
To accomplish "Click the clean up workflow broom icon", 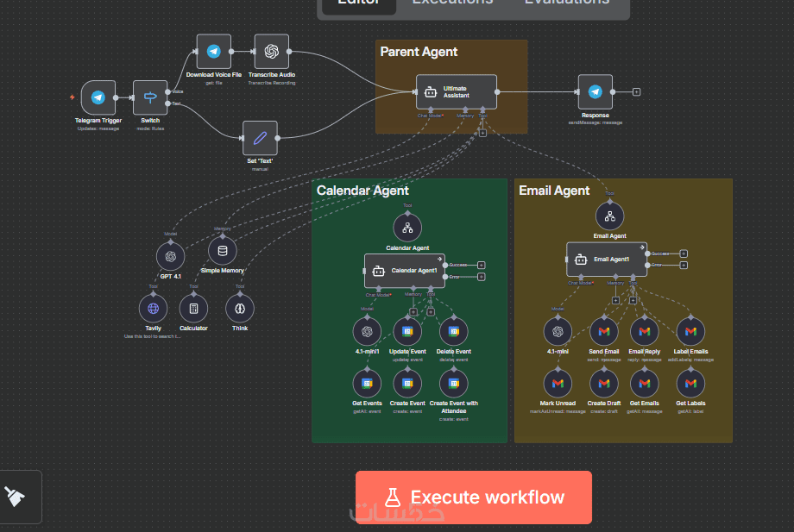I will pos(16,498).
